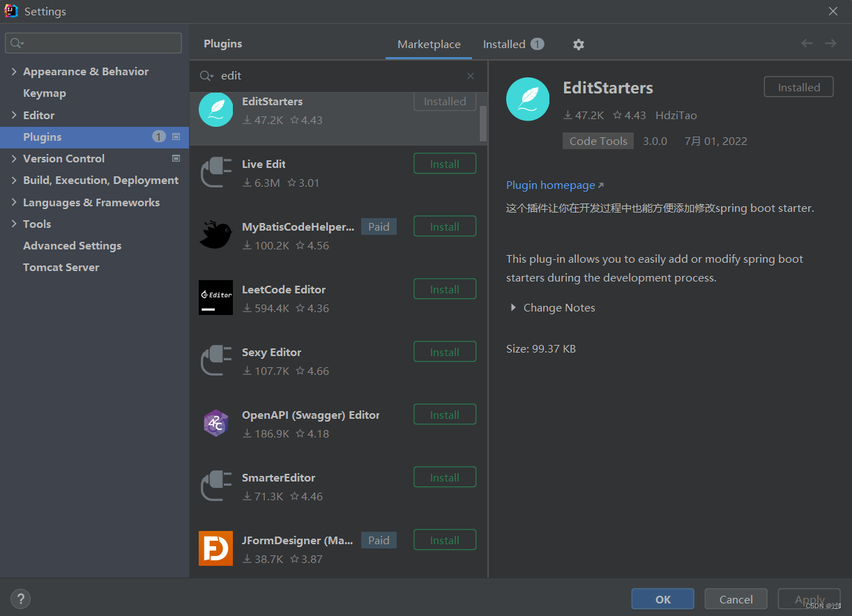Install the LeetCode Editor plugin
Image resolution: width=852 pixels, height=616 pixels.
[445, 289]
